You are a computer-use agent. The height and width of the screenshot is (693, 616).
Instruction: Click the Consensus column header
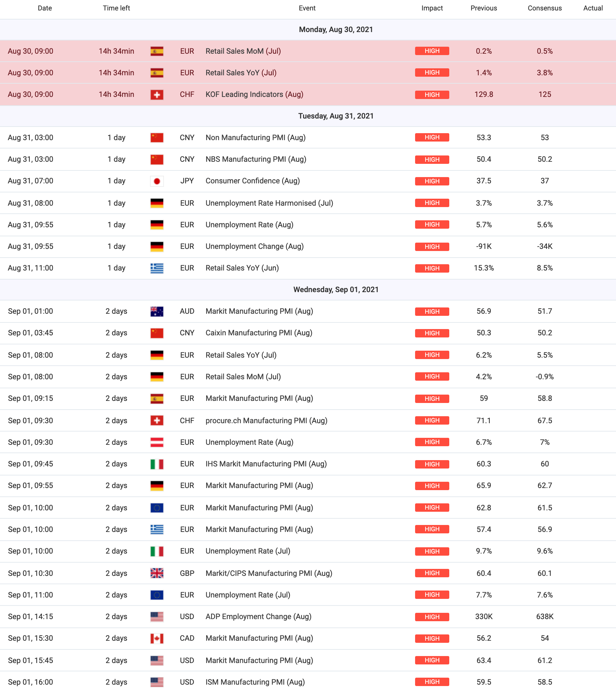pos(544,8)
